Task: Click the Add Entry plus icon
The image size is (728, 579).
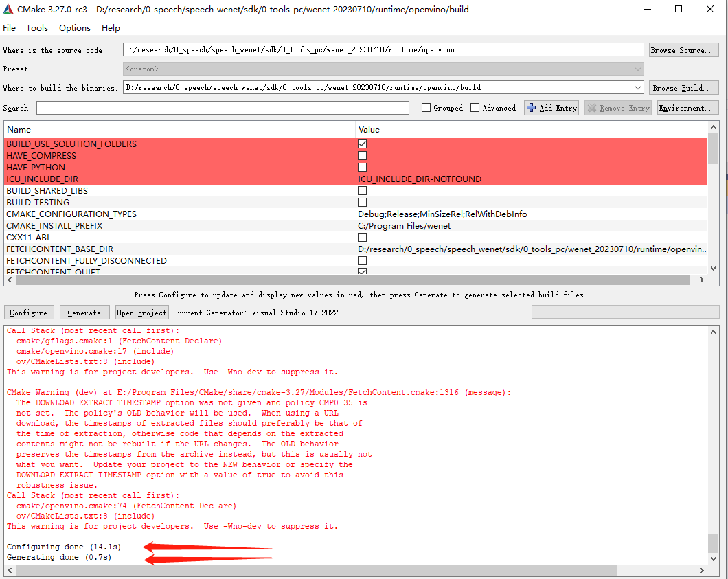Action: coord(532,107)
